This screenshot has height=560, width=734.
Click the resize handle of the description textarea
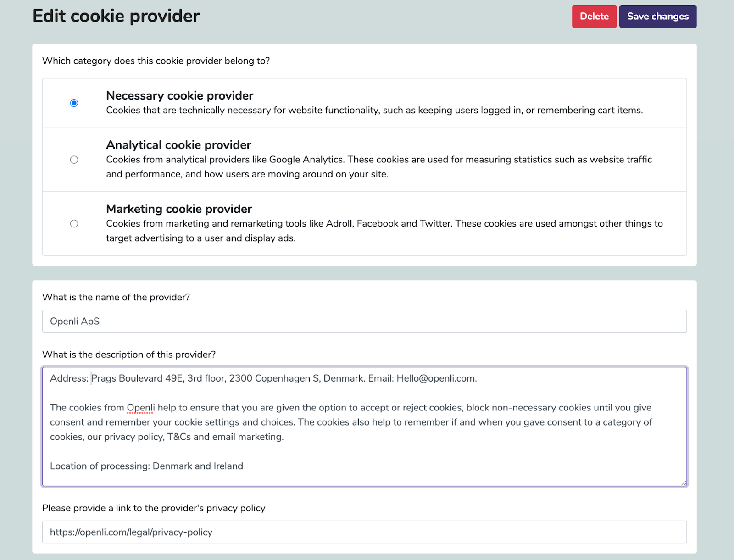pyautogui.click(x=683, y=482)
